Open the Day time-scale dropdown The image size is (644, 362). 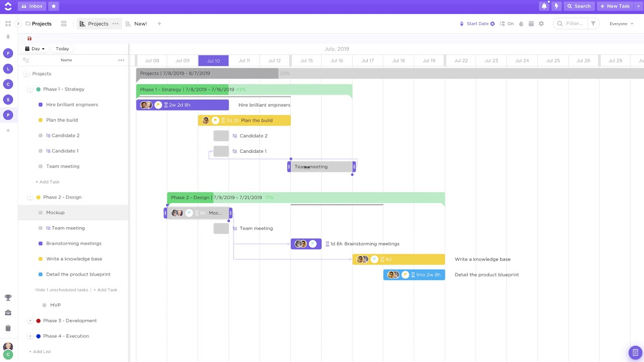pos(34,48)
